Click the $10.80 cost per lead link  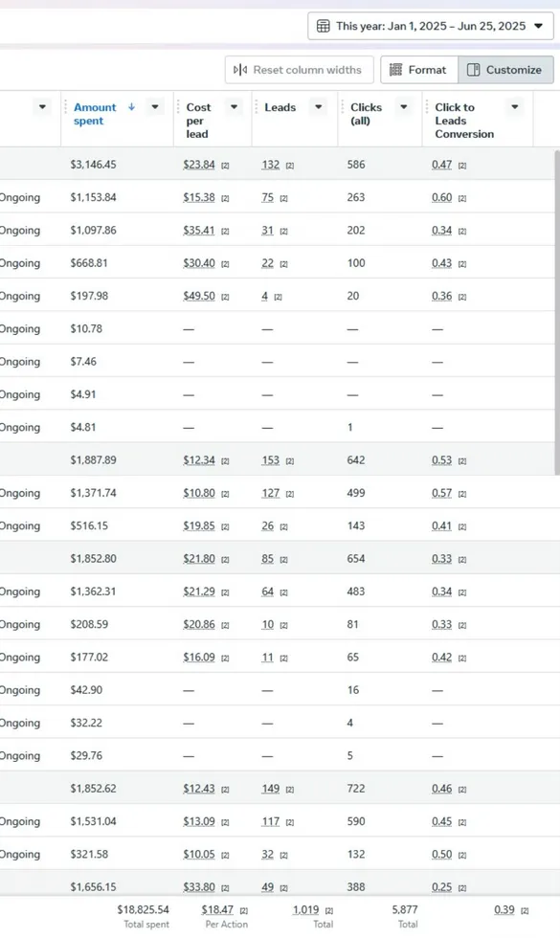(199, 493)
